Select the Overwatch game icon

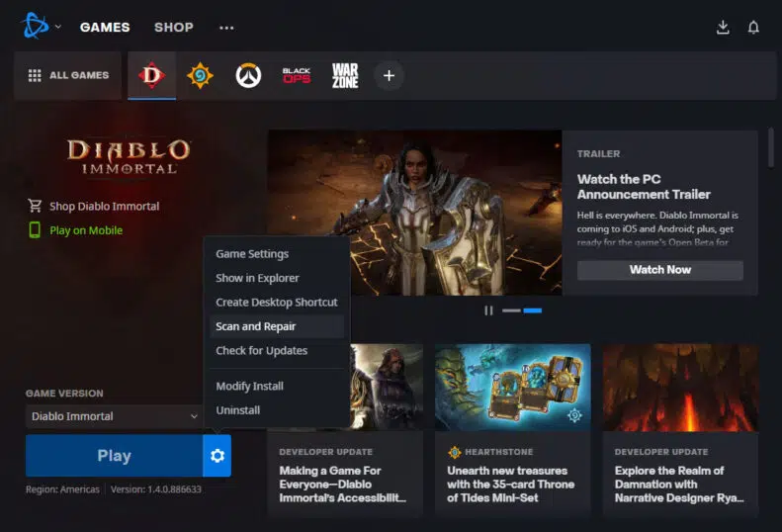coord(248,75)
